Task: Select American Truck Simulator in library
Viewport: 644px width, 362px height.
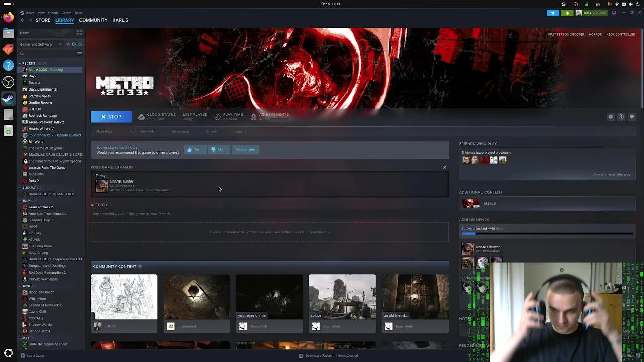Action: 48,214
